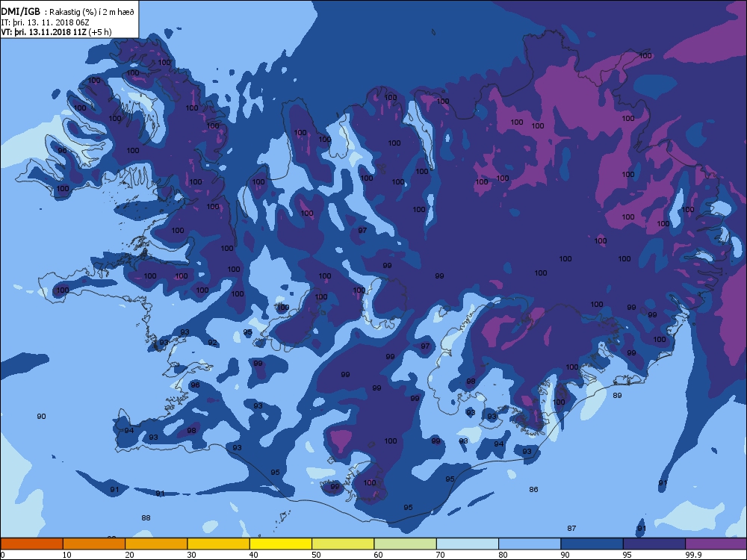This screenshot has width=747, height=560.
Task: Select the 50–60 pale yellow legend swatch
Action: click(x=343, y=544)
